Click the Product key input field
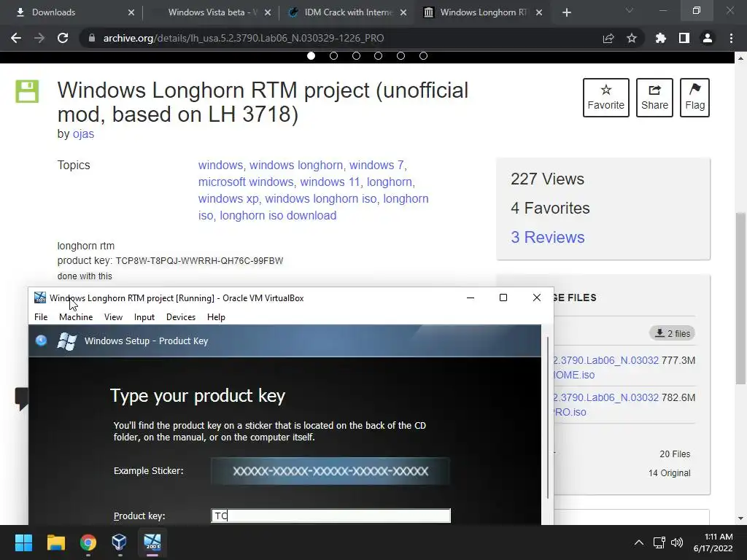Screen dimensions: 747x560 (330, 516)
